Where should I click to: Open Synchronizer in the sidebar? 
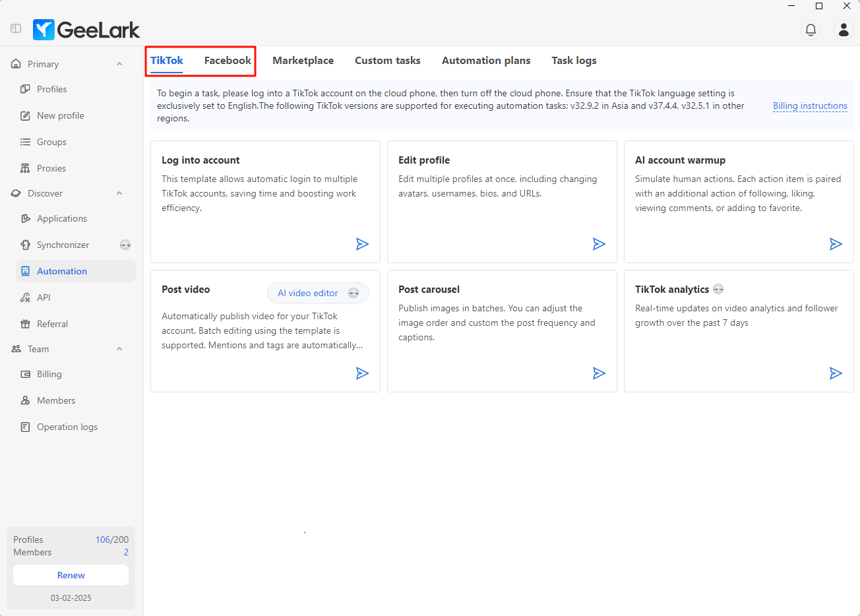76,245
